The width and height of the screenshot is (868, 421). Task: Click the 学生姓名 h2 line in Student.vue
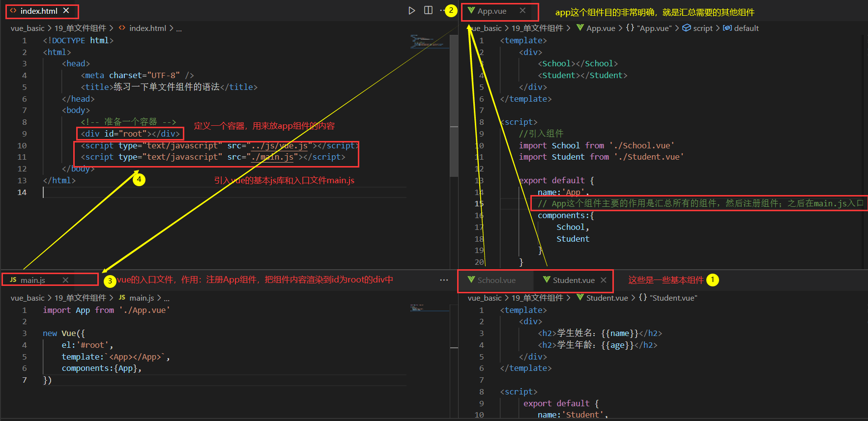point(600,333)
